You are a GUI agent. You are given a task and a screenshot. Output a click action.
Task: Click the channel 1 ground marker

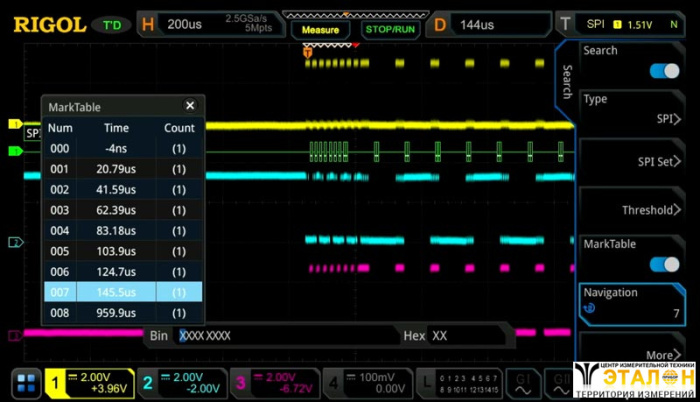(14, 124)
